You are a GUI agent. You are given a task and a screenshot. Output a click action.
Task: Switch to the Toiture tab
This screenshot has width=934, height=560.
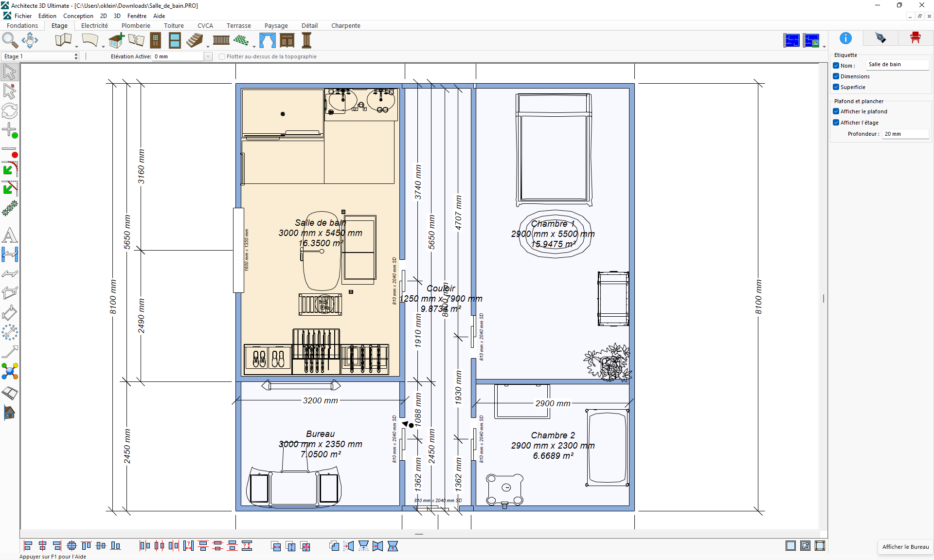coord(174,26)
